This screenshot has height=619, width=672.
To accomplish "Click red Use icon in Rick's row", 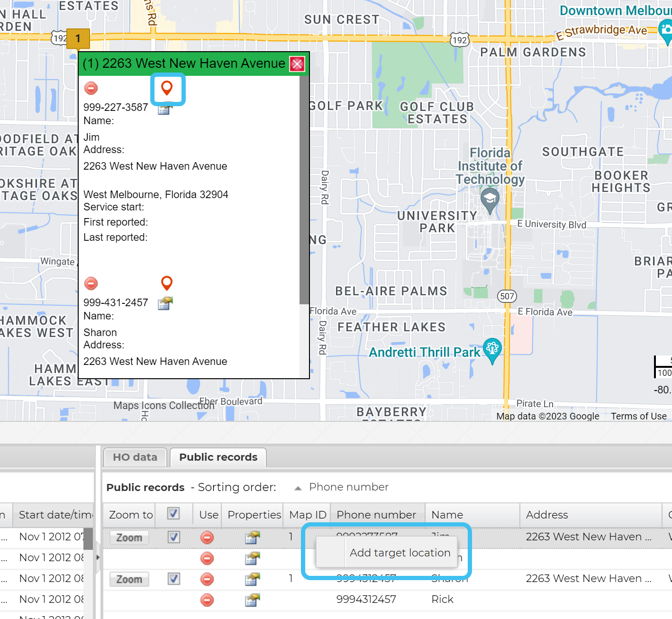I will (207, 600).
